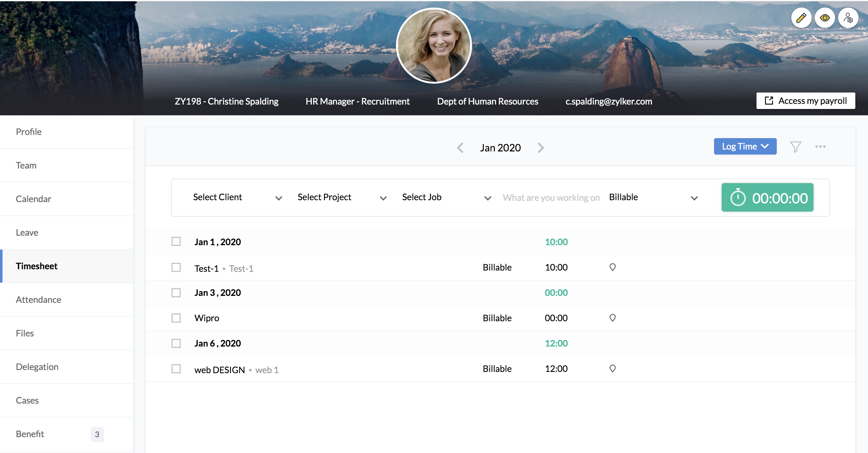868x453 pixels.
Task: Click location pin on Test-1 entry
Action: click(612, 267)
